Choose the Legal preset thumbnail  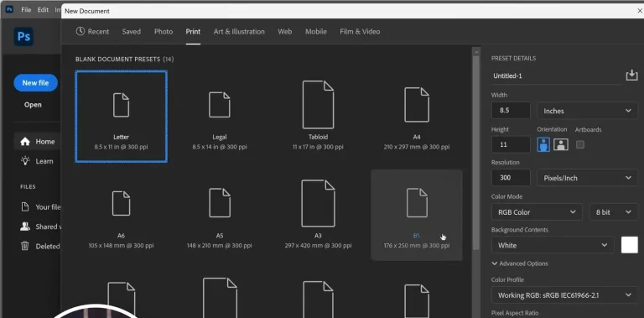220,117
